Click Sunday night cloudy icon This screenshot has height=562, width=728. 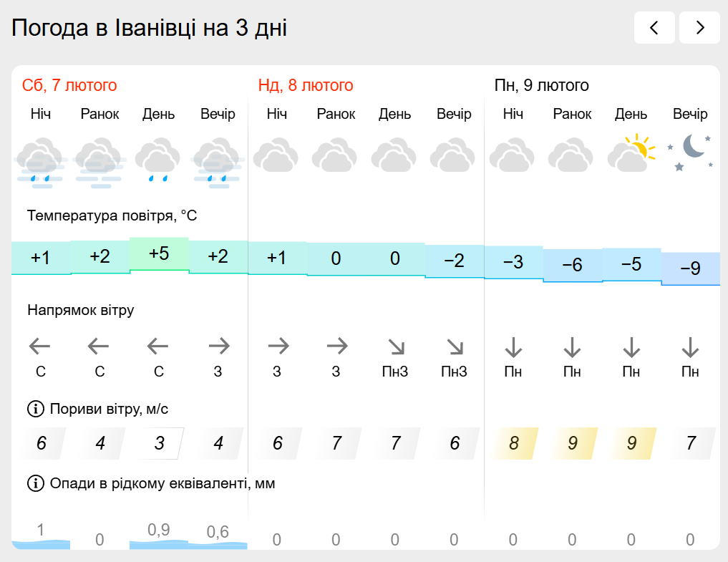(276, 155)
